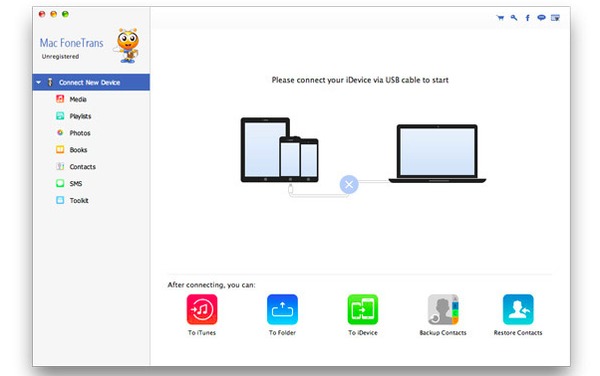Click 'After connecting, you can:' text

211,285
